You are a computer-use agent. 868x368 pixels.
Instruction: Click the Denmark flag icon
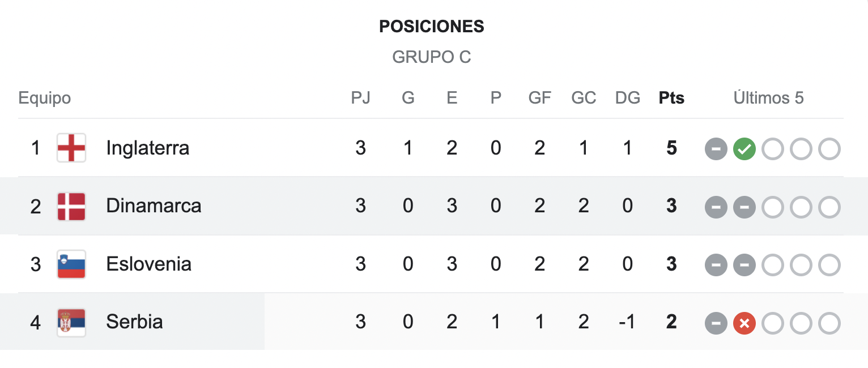(71, 206)
